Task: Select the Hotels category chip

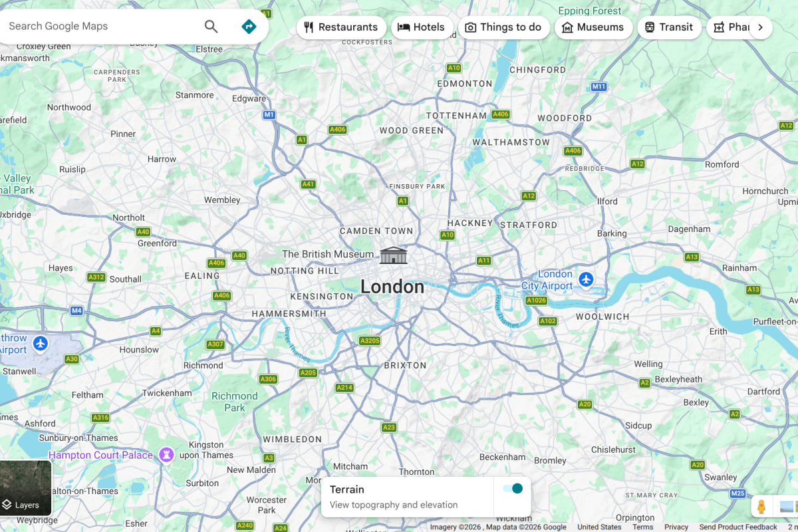Action: pyautogui.click(x=422, y=27)
